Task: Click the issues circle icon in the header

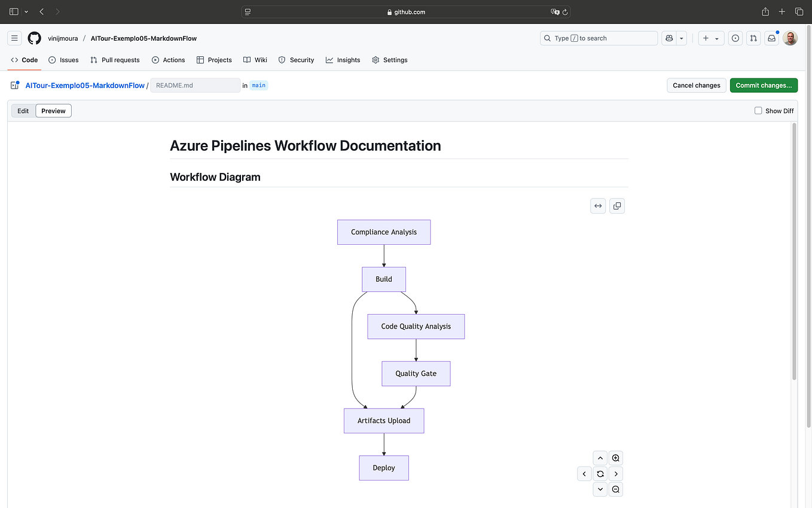Action: (735, 38)
